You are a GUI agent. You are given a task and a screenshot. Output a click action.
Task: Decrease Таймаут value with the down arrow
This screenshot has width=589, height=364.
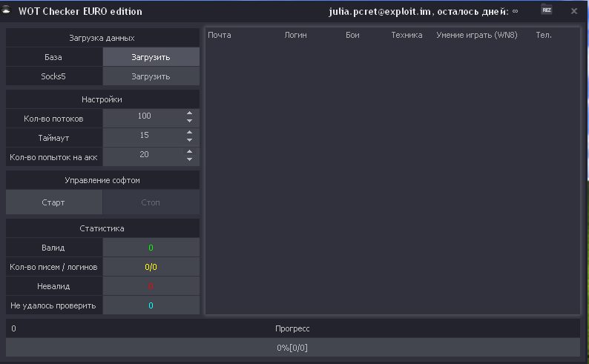[x=189, y=141]
